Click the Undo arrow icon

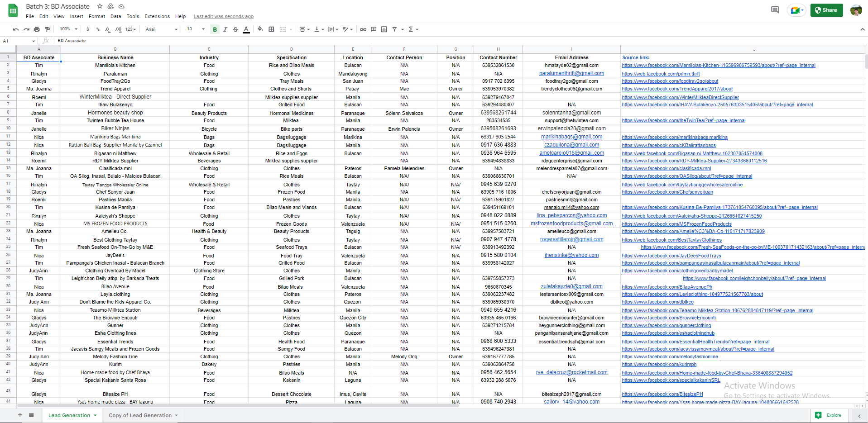16,29
